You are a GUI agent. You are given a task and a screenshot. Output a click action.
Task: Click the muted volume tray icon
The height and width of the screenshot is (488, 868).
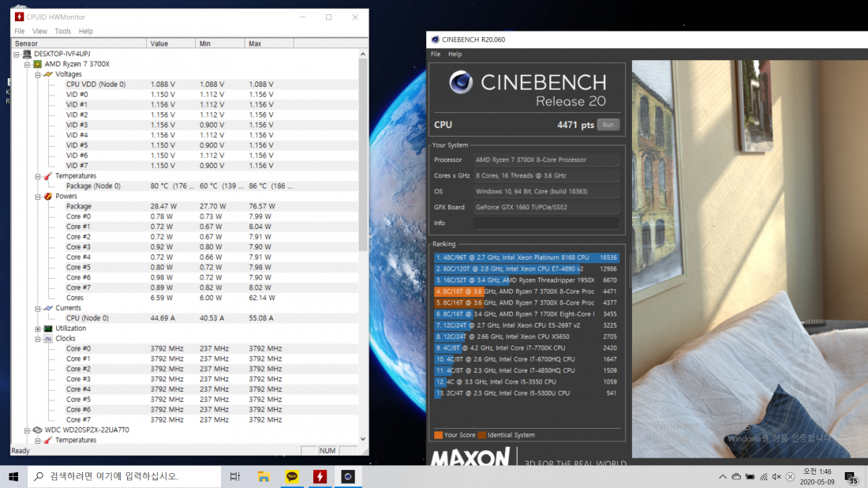click(776, 476)
